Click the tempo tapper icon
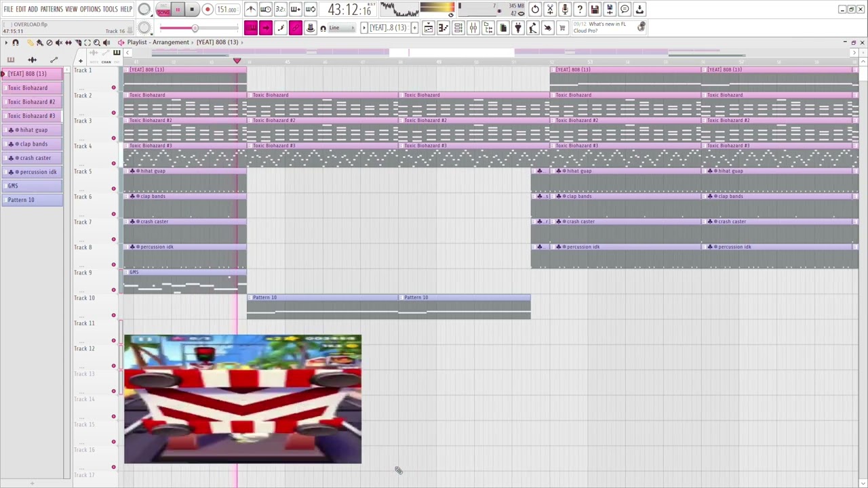Image resolution: width=868 pixels, height=488 pixels. pyautogui.click(x=532, y=28)
